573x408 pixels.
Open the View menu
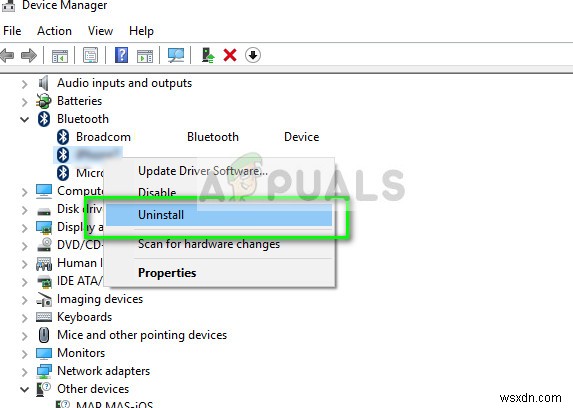click(x=100, y=31)
